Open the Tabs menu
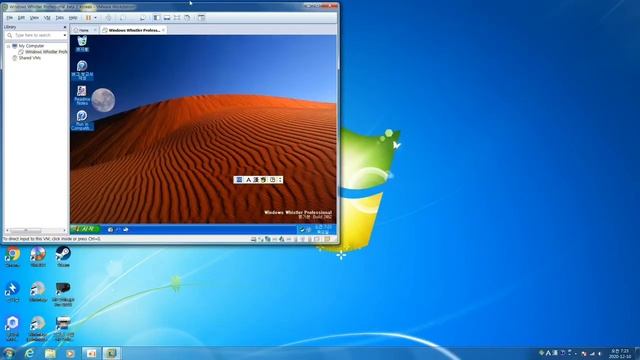The image size is (640, 360). tap(60, 18)
